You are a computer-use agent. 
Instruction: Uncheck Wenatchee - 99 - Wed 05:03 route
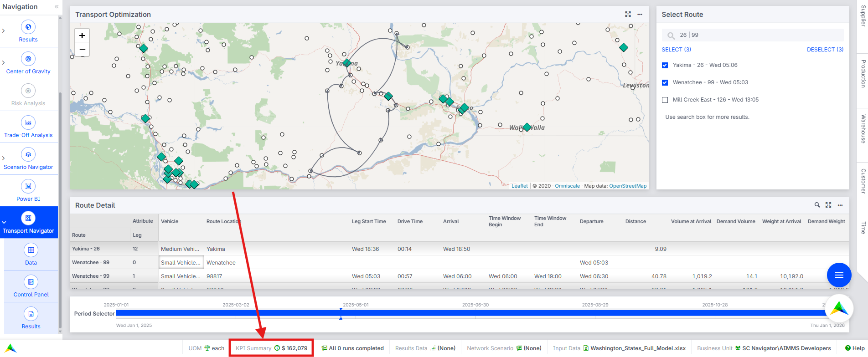(x=665, y=82)
